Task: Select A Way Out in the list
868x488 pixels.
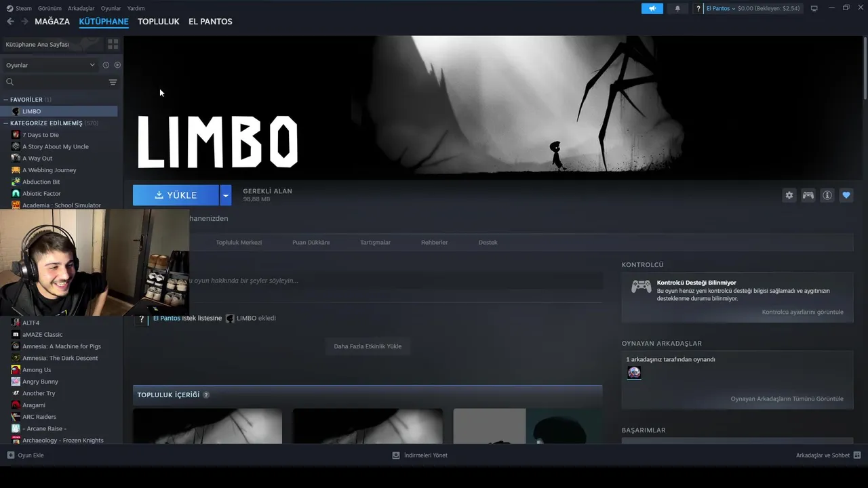Action: (x=37, y=159)
